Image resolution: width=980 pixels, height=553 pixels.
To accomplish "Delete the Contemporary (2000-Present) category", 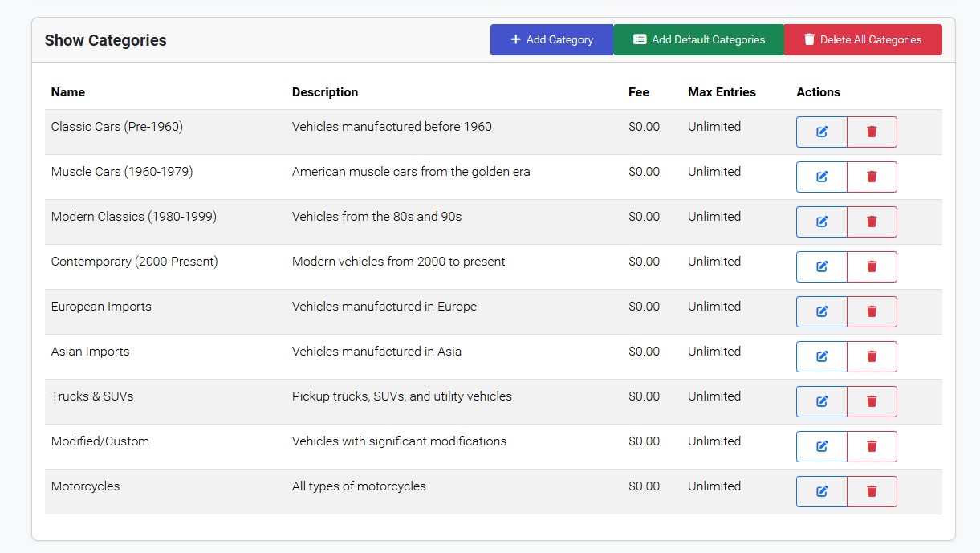I will tap(872, 266).
